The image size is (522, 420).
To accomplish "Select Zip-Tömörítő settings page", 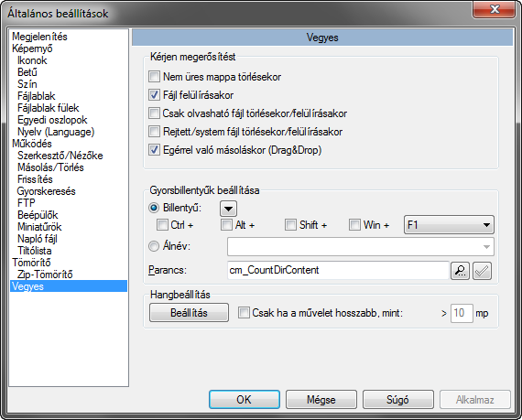I will point(45,275).
